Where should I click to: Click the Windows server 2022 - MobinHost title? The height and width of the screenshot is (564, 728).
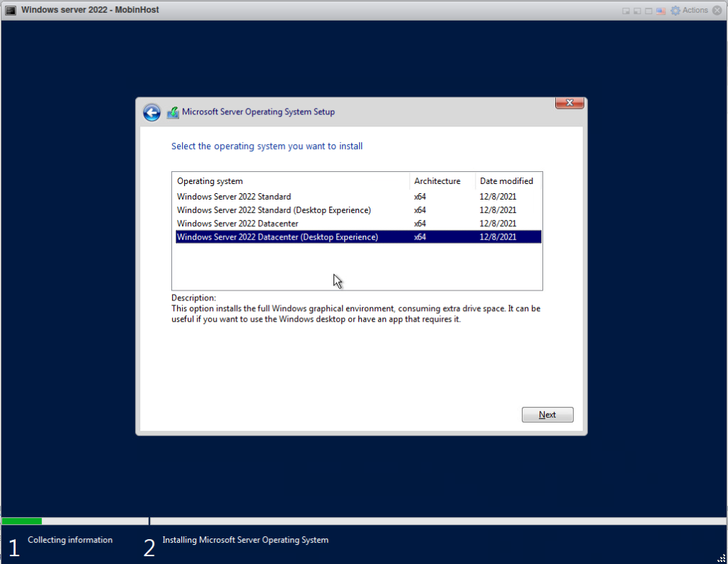pos(90,10)
